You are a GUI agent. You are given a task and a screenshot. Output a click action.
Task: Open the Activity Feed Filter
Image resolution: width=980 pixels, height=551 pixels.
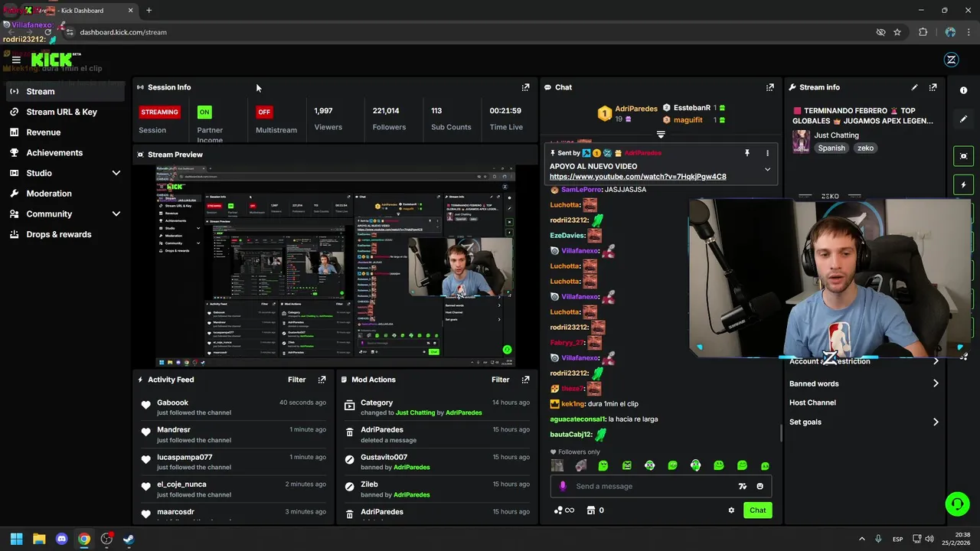(297, 380)
